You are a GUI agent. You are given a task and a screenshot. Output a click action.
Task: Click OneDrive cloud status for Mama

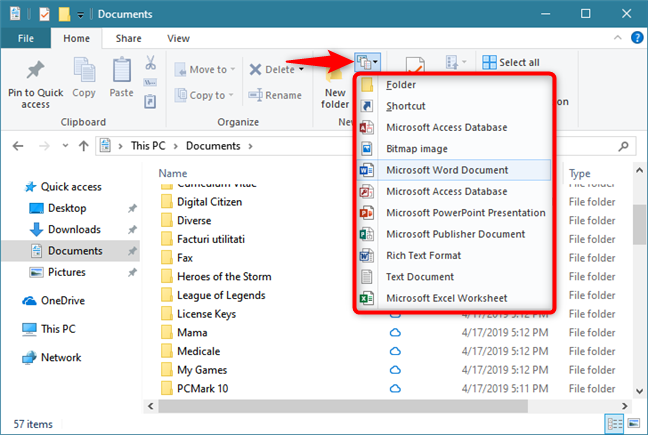tap(395, 333)
